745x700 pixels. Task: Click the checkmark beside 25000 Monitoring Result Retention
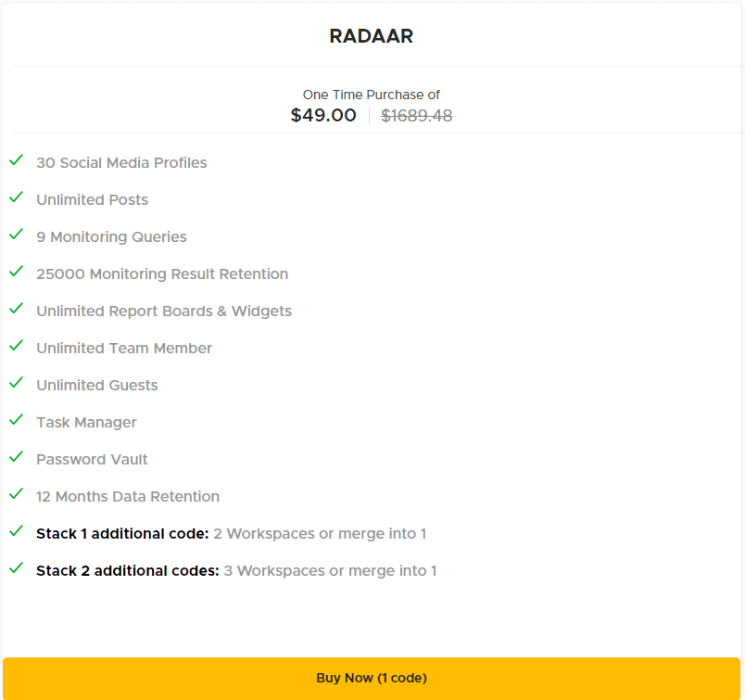(16, 271)
